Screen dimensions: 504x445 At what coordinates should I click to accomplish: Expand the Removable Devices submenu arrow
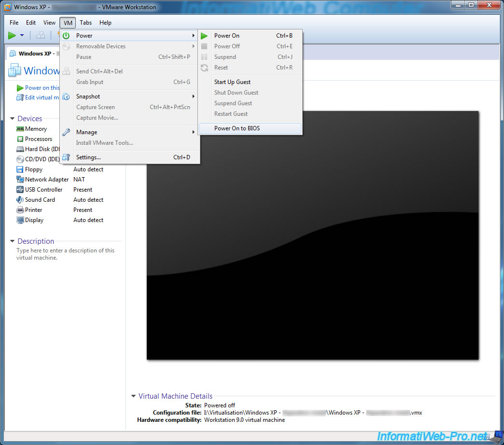[x=193, y=46]
